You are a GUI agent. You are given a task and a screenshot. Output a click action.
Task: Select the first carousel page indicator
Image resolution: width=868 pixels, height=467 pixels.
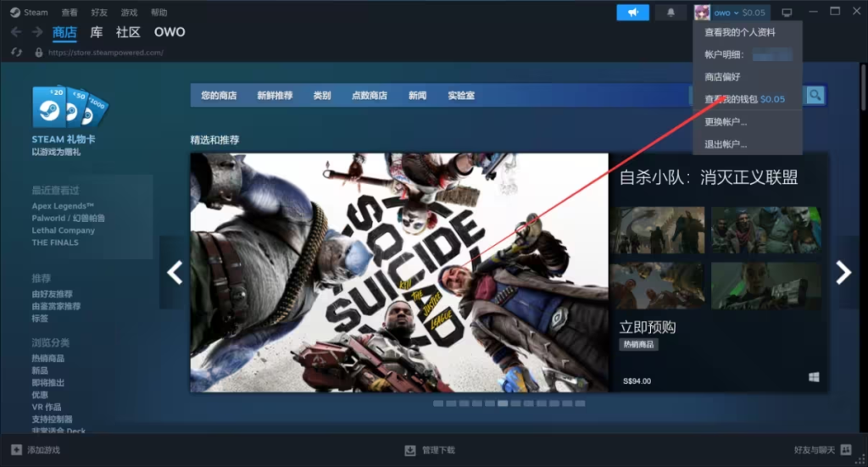438,403
